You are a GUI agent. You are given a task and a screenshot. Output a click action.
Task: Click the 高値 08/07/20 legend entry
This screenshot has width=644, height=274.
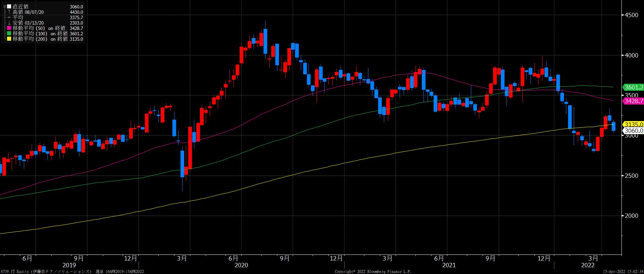click(x=28, y=12)
